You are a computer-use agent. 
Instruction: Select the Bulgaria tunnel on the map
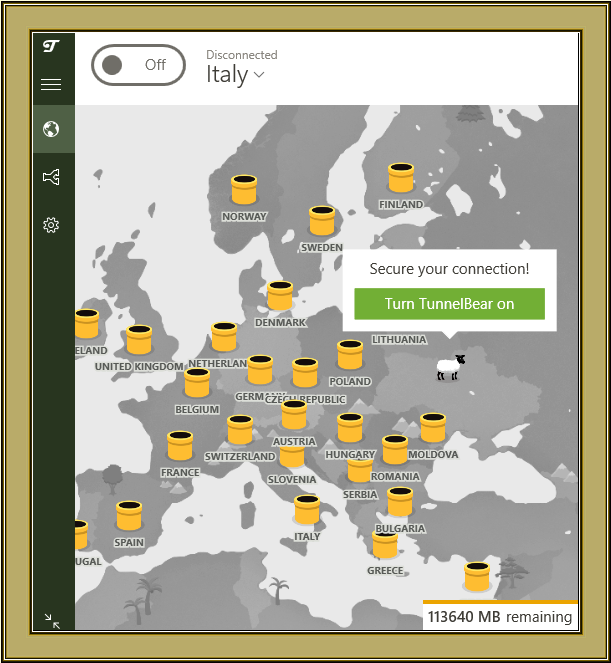(x=400, y=502)
